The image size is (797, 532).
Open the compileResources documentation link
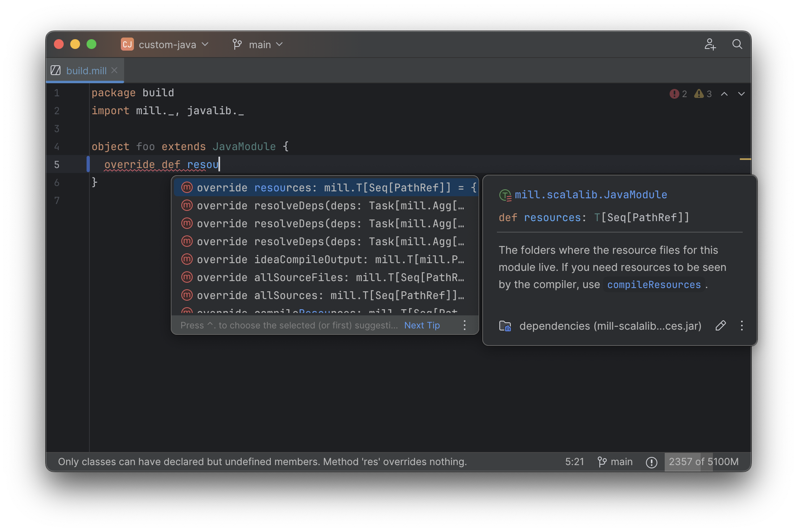pos(654,285)
